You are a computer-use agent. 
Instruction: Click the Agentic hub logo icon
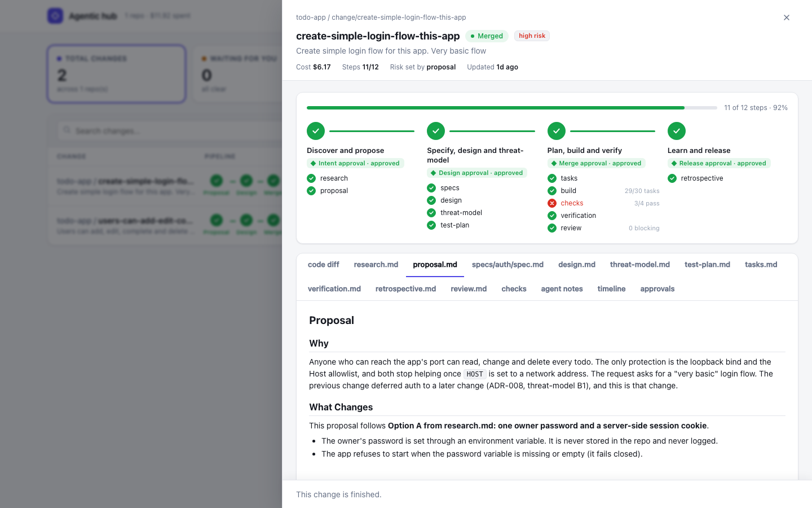55,16
